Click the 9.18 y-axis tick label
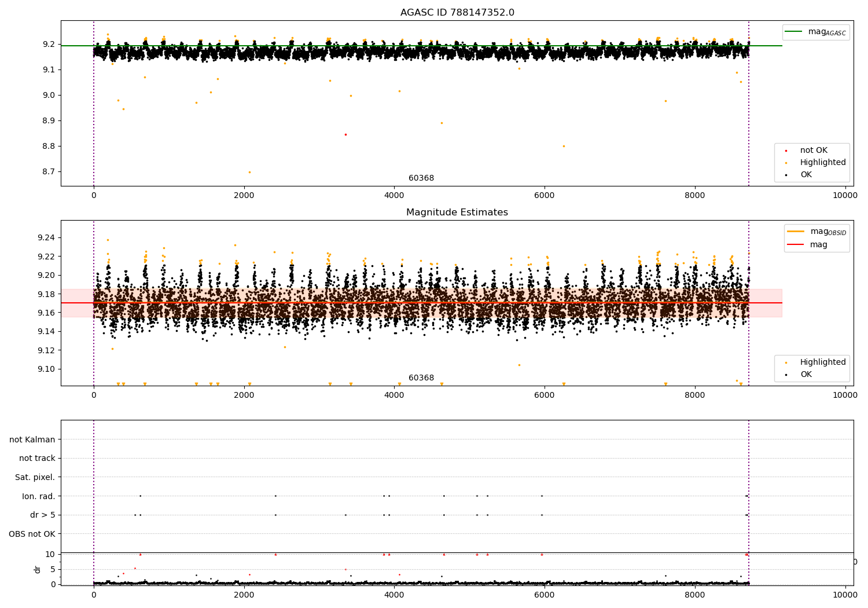 (47, 294)
